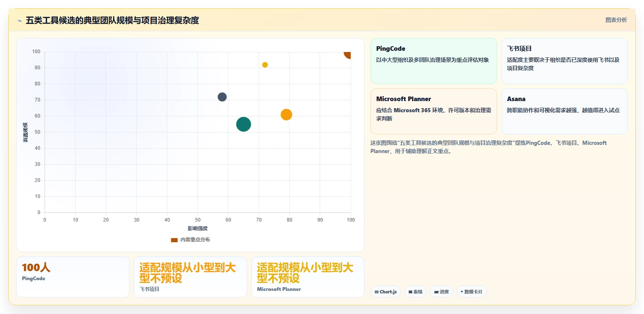Image resolution: width=644 pixels, height=314 pixels.
Task: Click the Chart.js tag chip
Action: (x=386, y=292)
